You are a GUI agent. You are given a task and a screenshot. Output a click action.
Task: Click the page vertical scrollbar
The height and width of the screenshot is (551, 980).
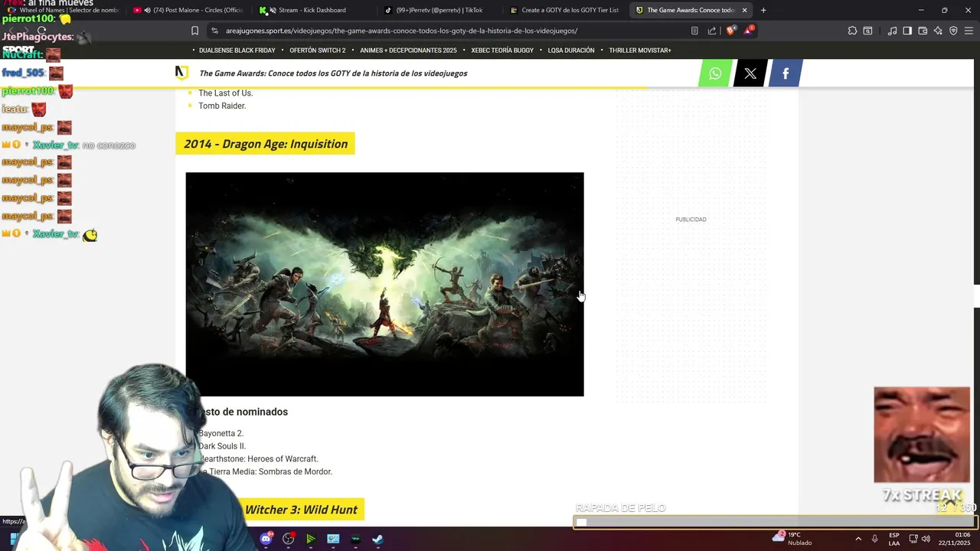click(976, 295)
